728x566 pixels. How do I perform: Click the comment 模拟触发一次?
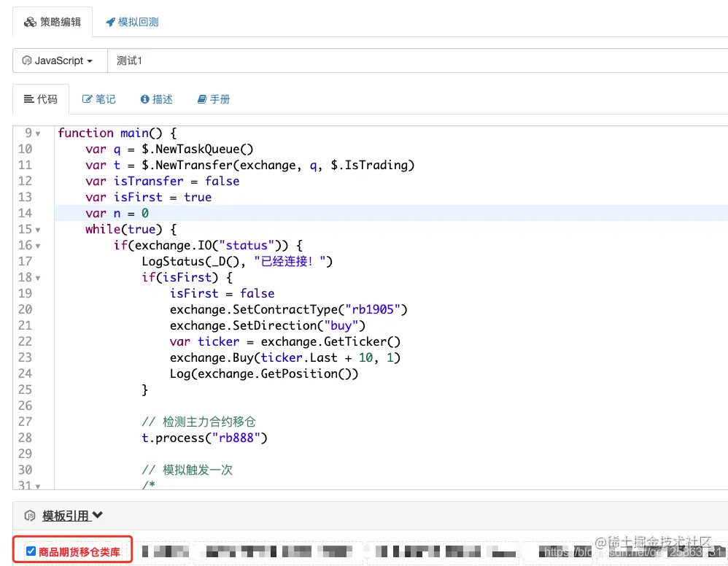pos(187,470)
